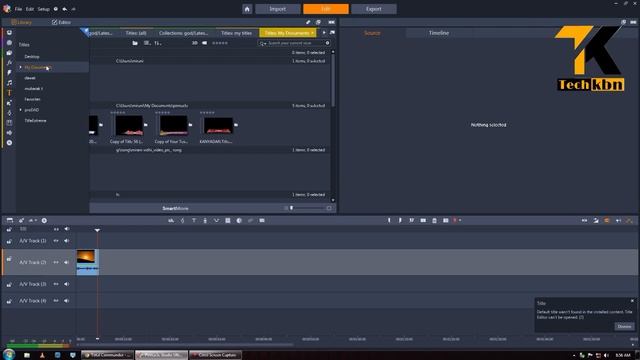Dismiss the Title notification
This screenshot has width=640, height=360.
[x=624, y=326]
